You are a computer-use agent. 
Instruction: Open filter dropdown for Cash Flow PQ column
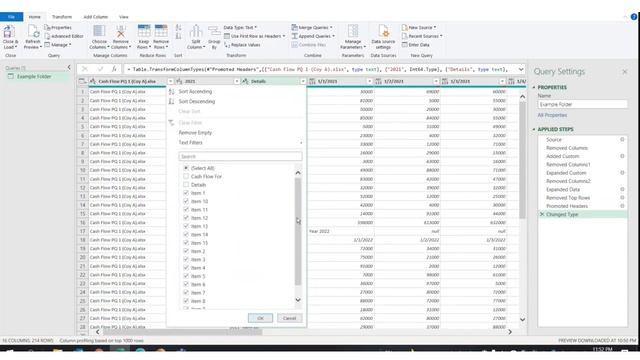pos(170,81)
